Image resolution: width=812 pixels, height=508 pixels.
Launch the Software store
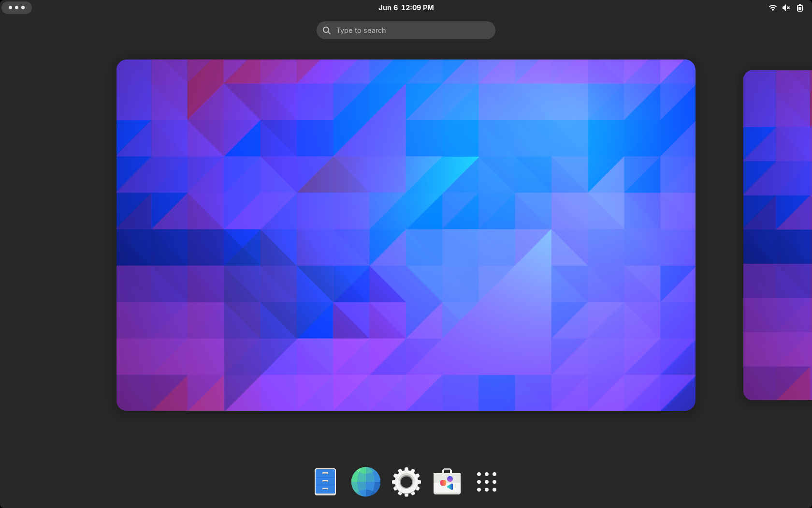click(x=446, y=481)
